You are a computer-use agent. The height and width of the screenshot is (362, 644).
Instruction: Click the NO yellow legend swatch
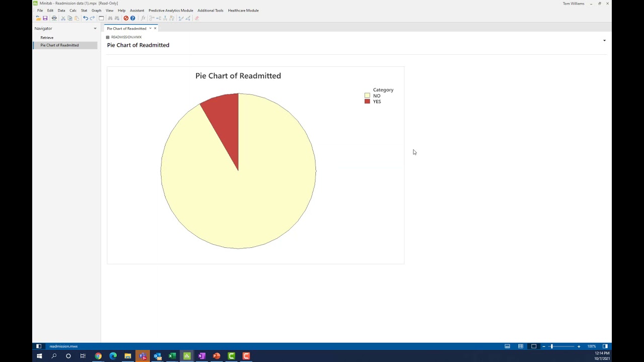(x=367, y=96)
